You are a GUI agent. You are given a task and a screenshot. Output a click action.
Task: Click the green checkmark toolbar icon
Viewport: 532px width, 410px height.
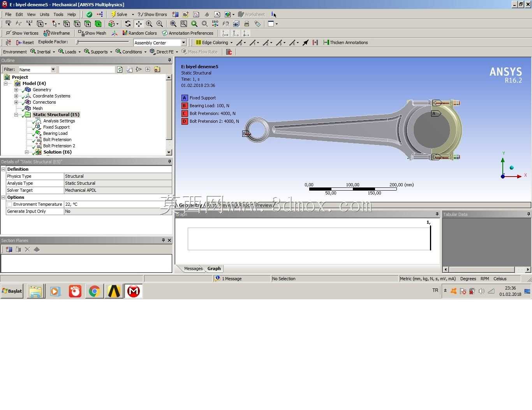tap(89, 14)
